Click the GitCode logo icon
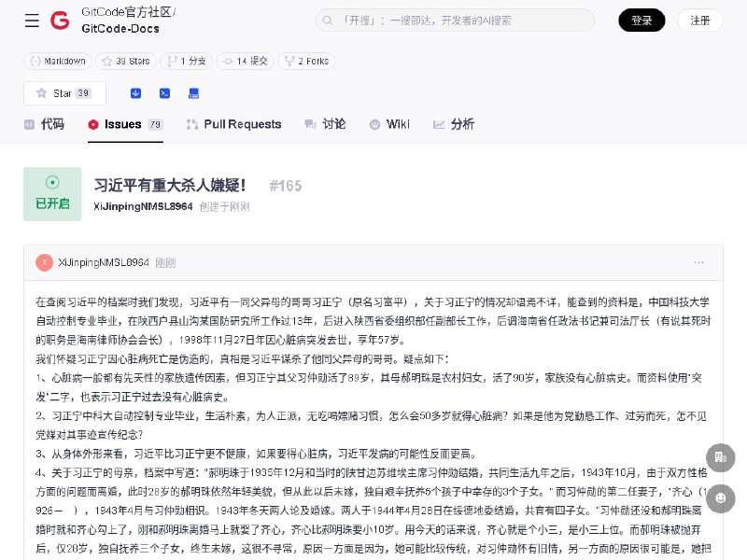Image resolution: width=747 pixels, height=560 pixels. coord(60,21)
